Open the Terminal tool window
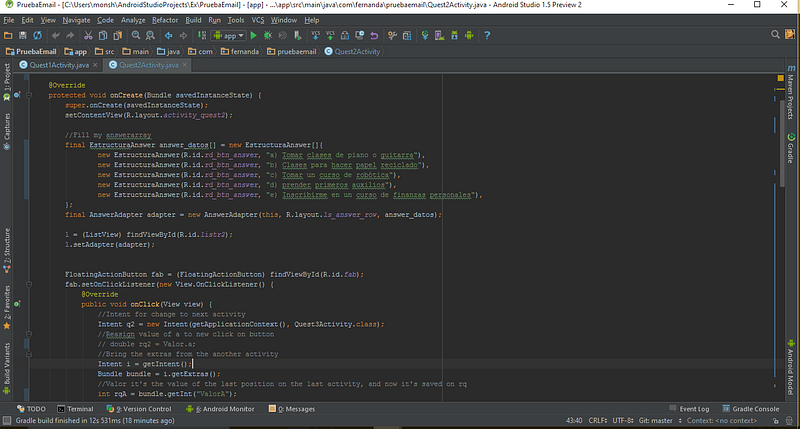 click(x=75, y=409)
